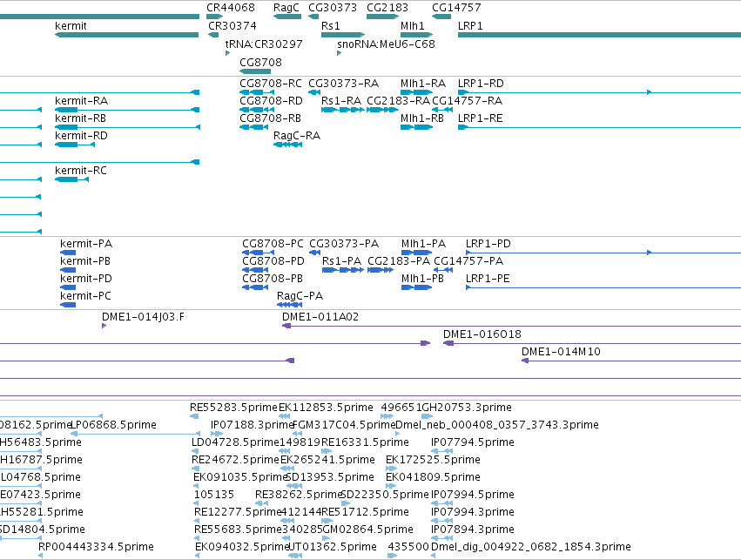Select the CG14757-PA protein label

point(468,261)
